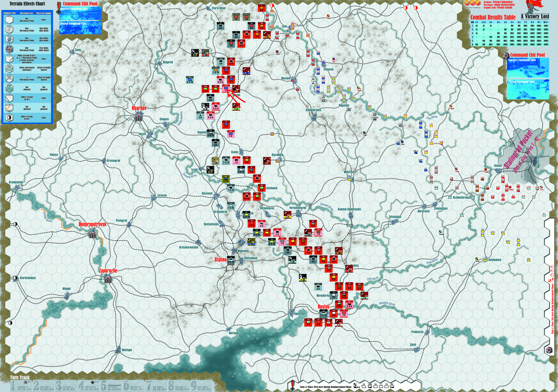The height and width of the screenshot is (392, 558).
Task: Select the 3GdA 5-4 HQ counter
Action: point(288,215)
